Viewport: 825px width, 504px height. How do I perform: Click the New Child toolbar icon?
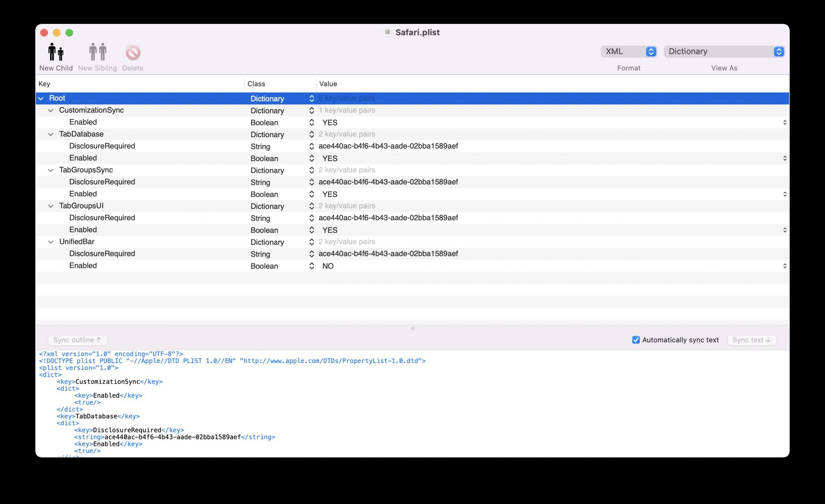click(x=56, y=53)
